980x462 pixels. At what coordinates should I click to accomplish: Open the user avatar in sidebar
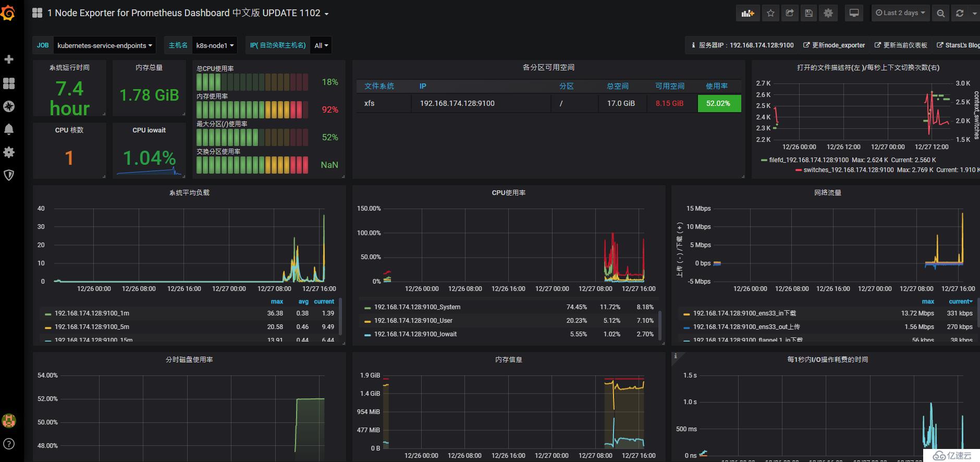[x=9, y=420]
